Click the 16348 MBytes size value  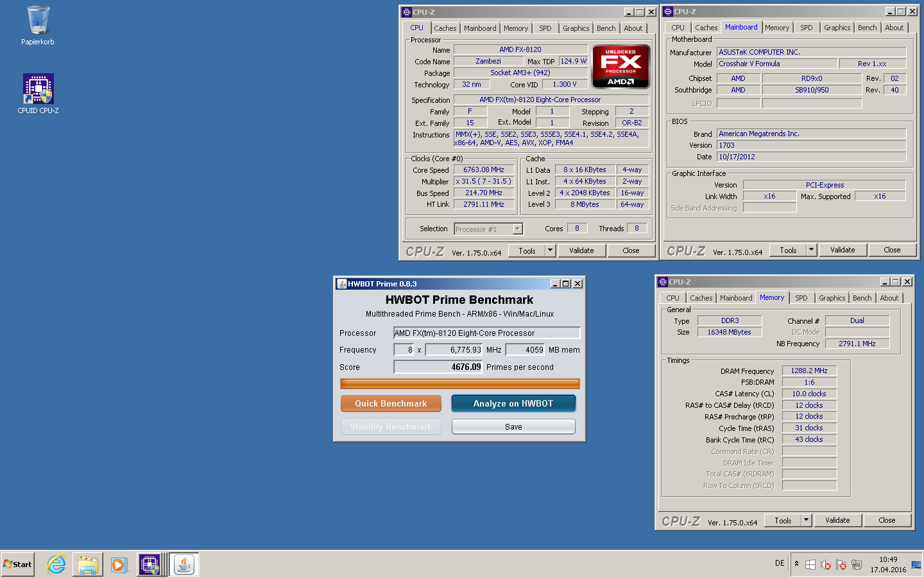point(729,332)
